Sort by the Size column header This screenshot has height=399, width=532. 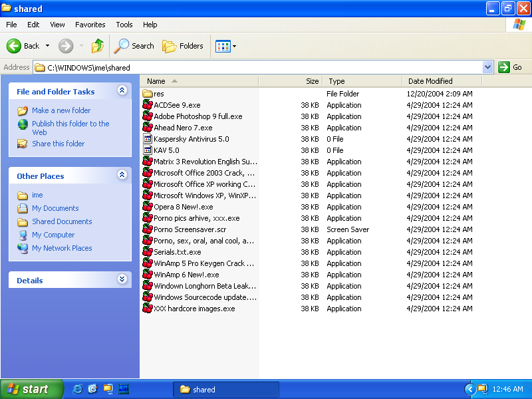tap(291, 81)
